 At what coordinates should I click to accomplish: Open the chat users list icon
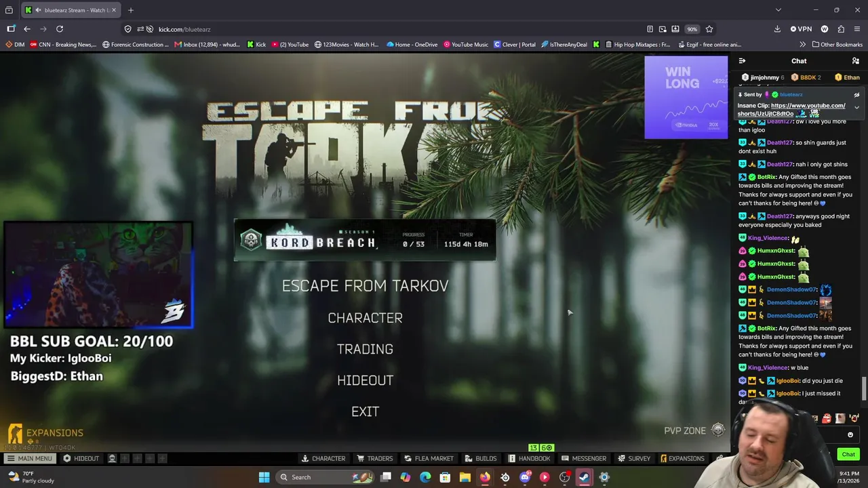856,61
